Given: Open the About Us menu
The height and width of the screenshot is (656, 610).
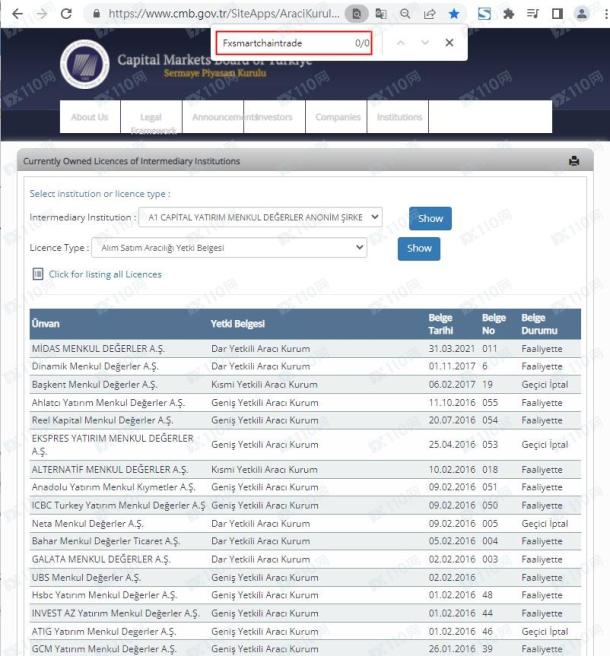Looking at the screenshot, I should pos(90,117).
